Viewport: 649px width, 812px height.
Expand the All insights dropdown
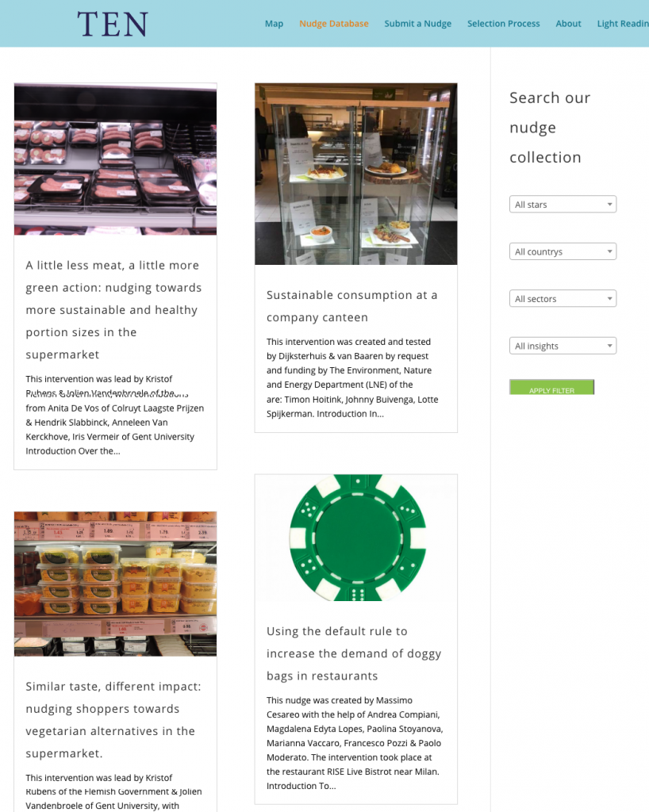click(x=563, y=346)
